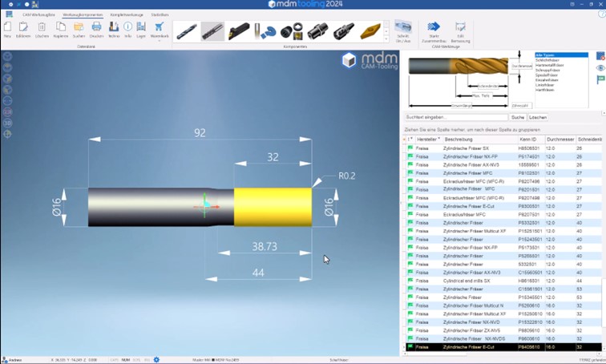Click Starte Zusammenbau blue arrow icon
606x364 pixels.
(434, 26)
